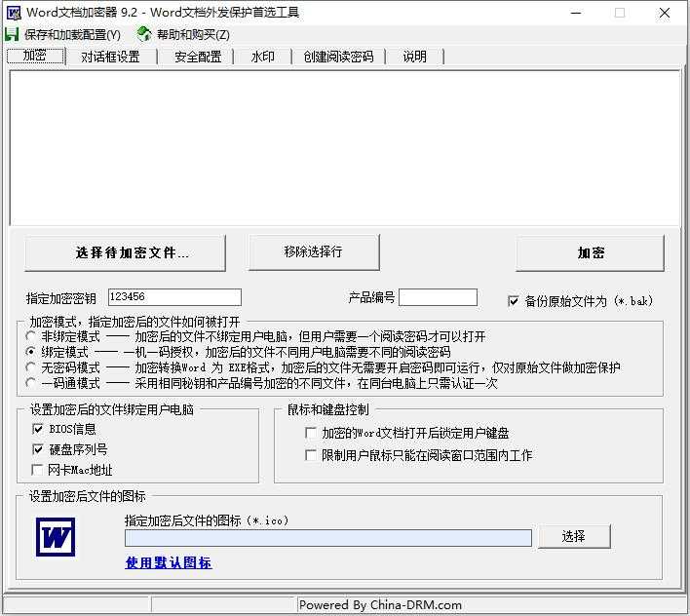Click the 产品编号 input field

click(438, 297)
